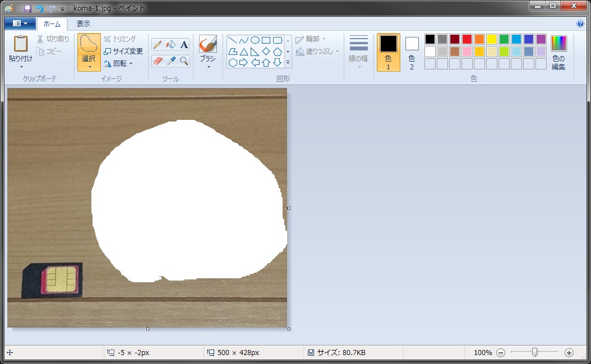Pick the red color swatch in palette
The height and width of the screenshot is (364, 591).
coord(467,39)
